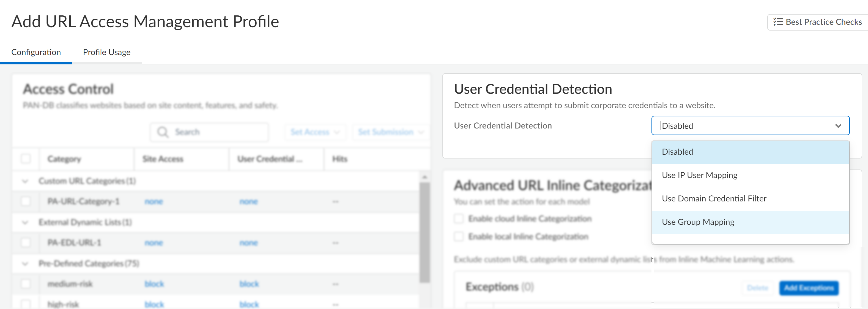This screenshot has width=868, height=309.
Task: Enable local Inline Categorization checkbox
Action: [x=459, y=237]
